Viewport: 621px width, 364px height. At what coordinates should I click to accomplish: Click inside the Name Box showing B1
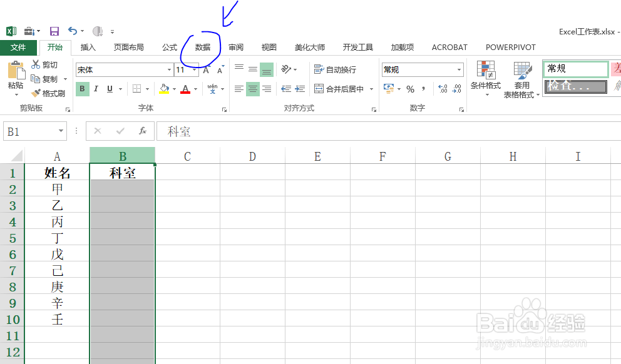[x=28, y=131]
